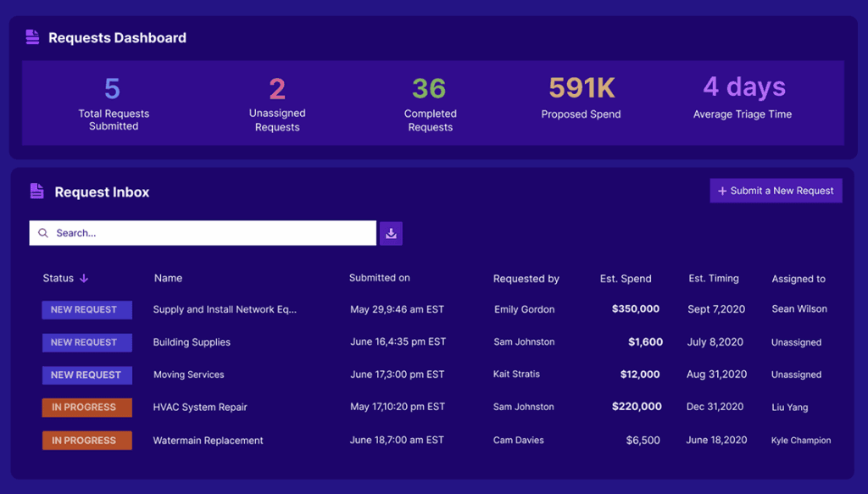Click In Progress badge for Watermain Replacement

[86, 441]
